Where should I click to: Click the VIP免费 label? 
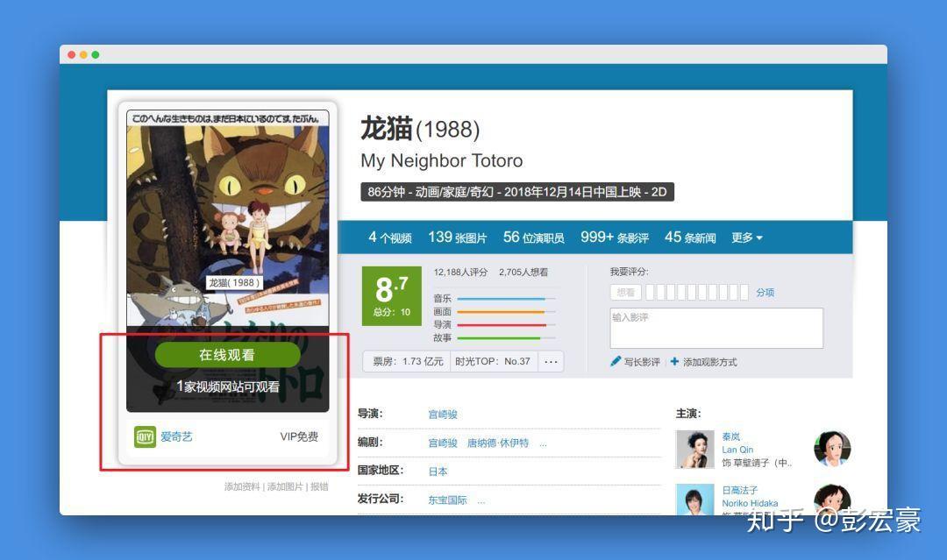pos(299,436)
